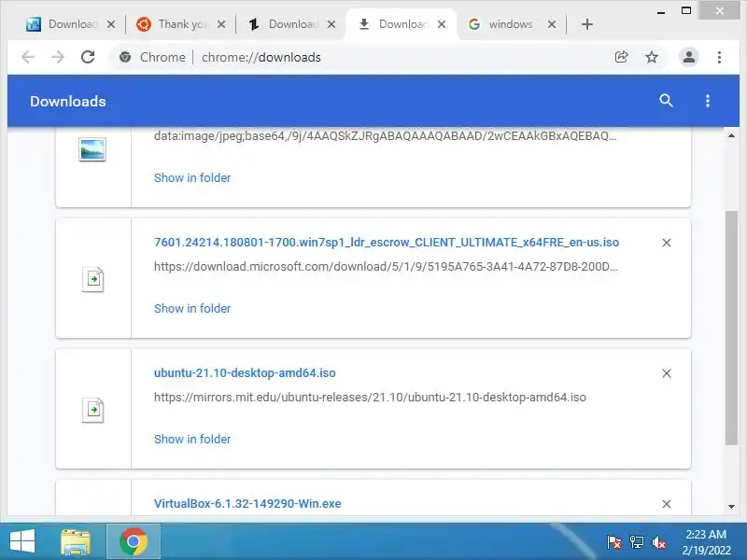747x560 pixels.
Task: Open ubuntu-21.10-desktop-amd64.iso file link
Action: pyautogui.click(x=245, y=372)
